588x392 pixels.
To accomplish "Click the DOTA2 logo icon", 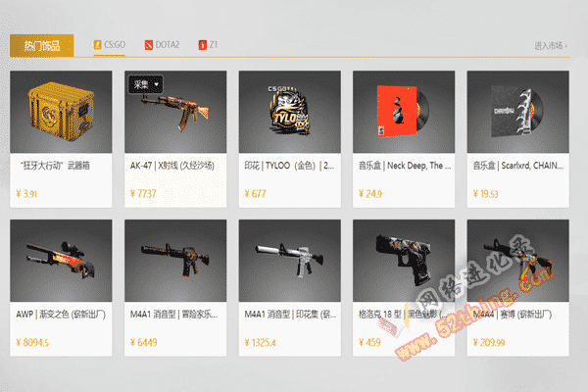I will click(x=149, y=45).
